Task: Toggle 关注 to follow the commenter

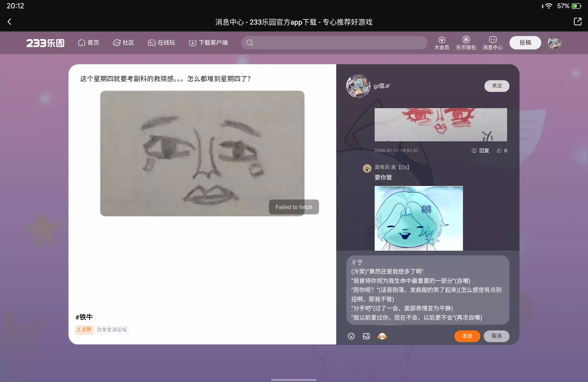Action: tap(497, 86)
